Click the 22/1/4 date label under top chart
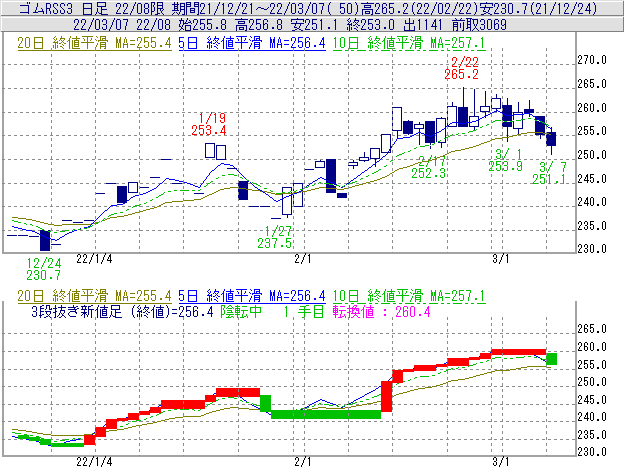624x475 pixels. (x=94, y=259)
